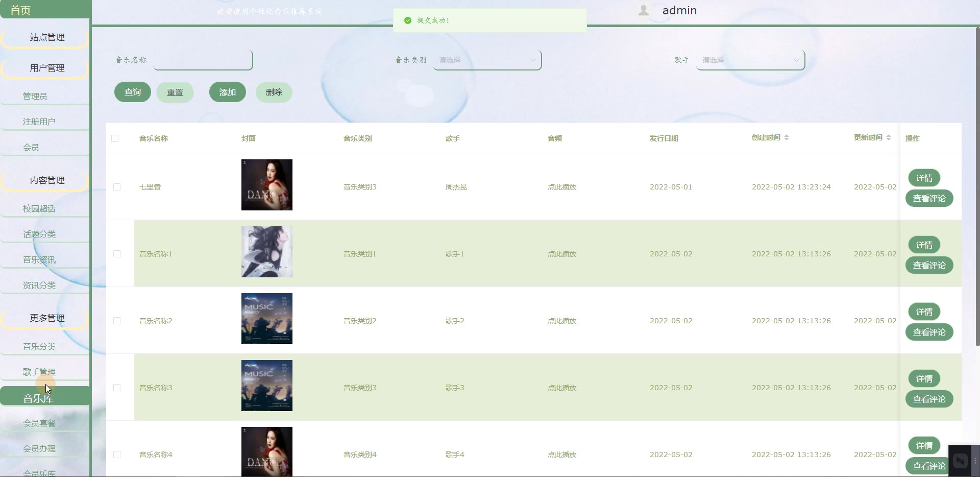Check the box for row 七里香

point(117,187)
